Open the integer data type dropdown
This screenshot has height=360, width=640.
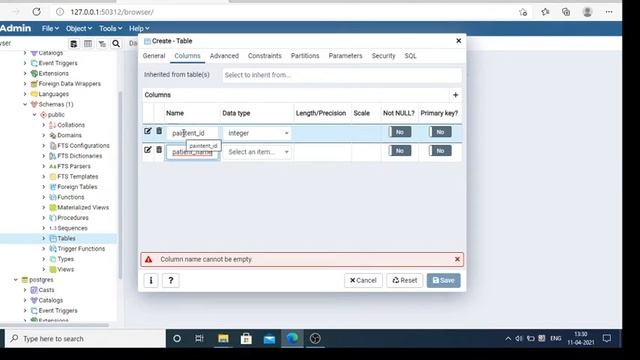(x=257, y=133)
